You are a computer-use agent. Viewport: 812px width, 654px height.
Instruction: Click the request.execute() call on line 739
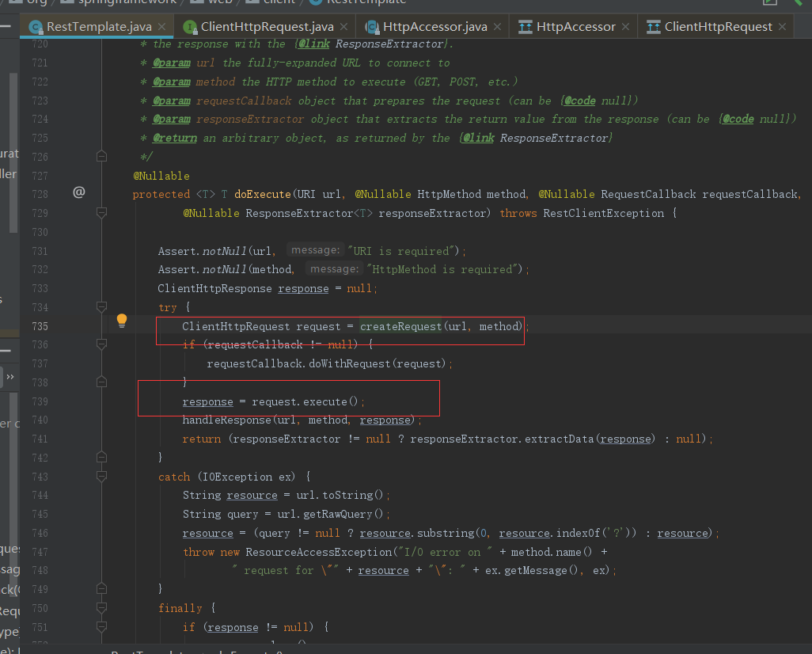(305, 401)
